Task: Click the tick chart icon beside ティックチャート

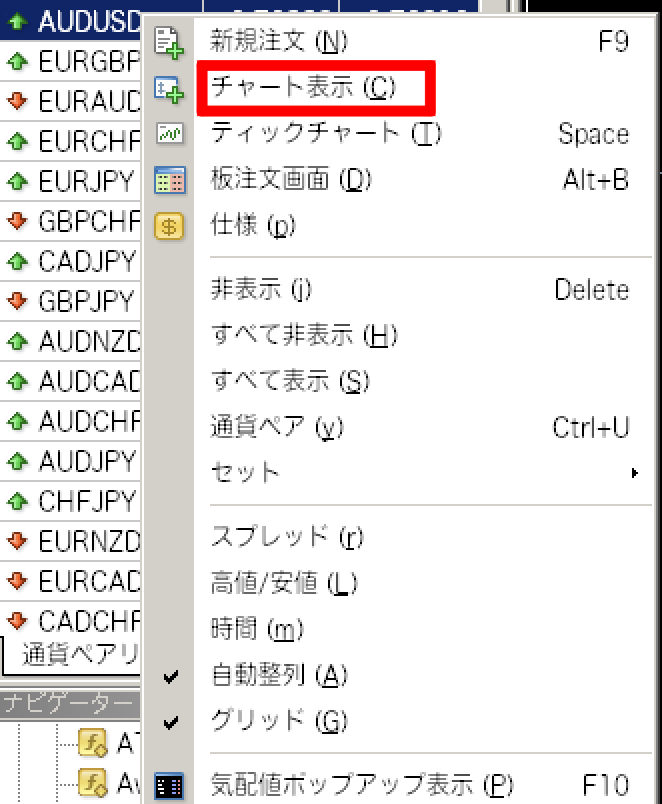Action: coord(169,133)
